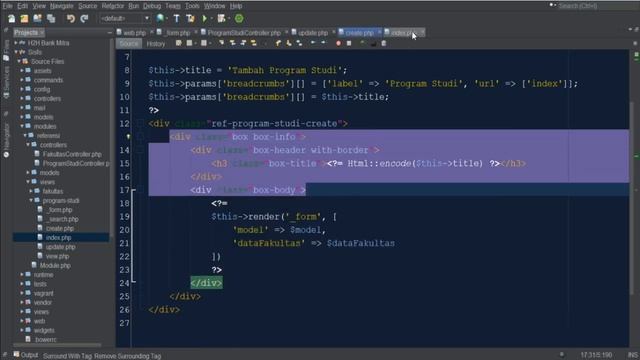Click the Find Previous Occurrence icon
Image resolution: width=640 pixels, height=360 pixels.
pyautogui.click(x=232, y=43)
